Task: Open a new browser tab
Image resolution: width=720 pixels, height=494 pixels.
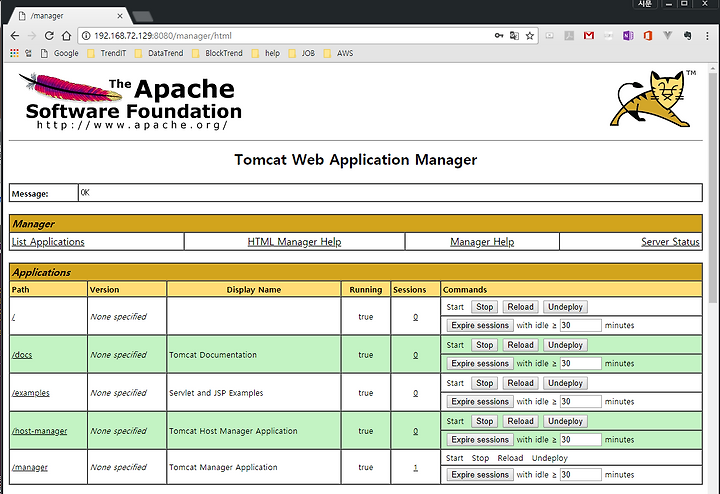Action: tap(143, 17)
